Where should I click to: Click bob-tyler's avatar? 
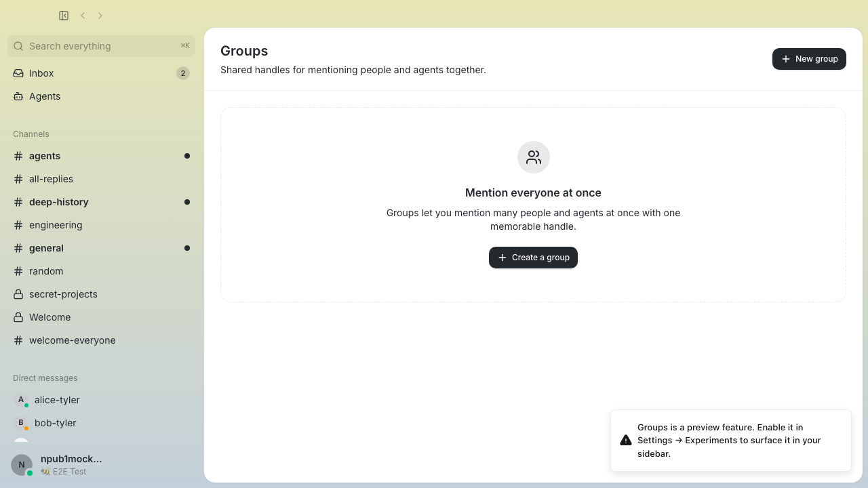[x=21, y=423]
